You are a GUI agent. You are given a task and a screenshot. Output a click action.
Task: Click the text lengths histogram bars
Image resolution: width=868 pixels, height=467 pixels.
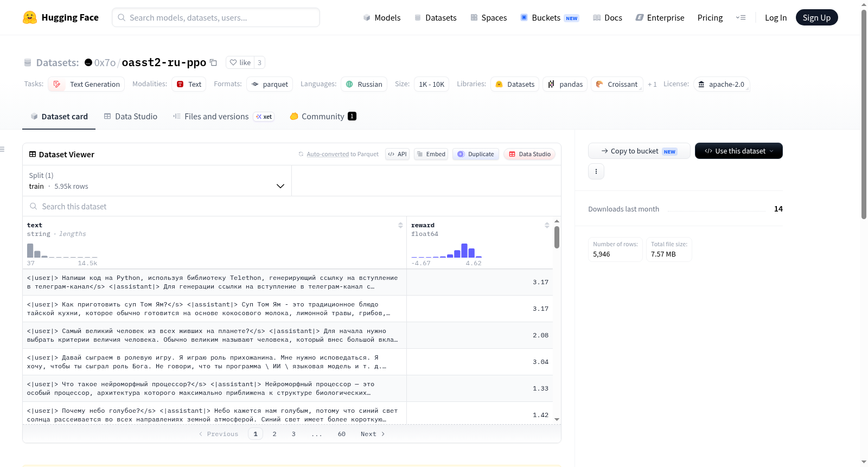tap(62, 251)
